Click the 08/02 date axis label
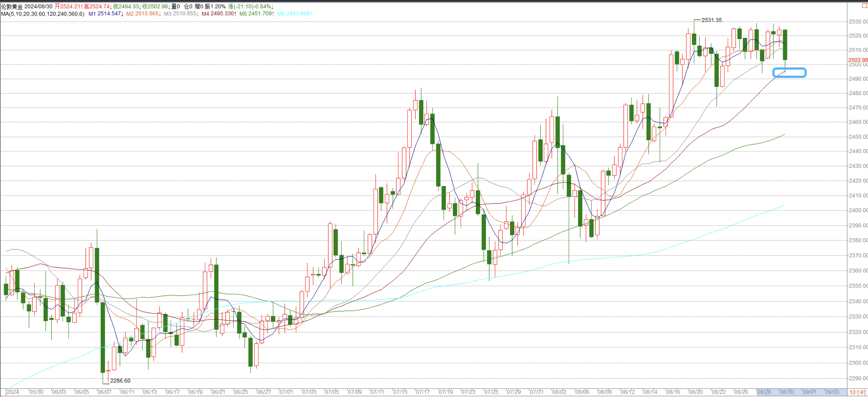868x397 pixels. pyautogui.click(x=559, y=392)
